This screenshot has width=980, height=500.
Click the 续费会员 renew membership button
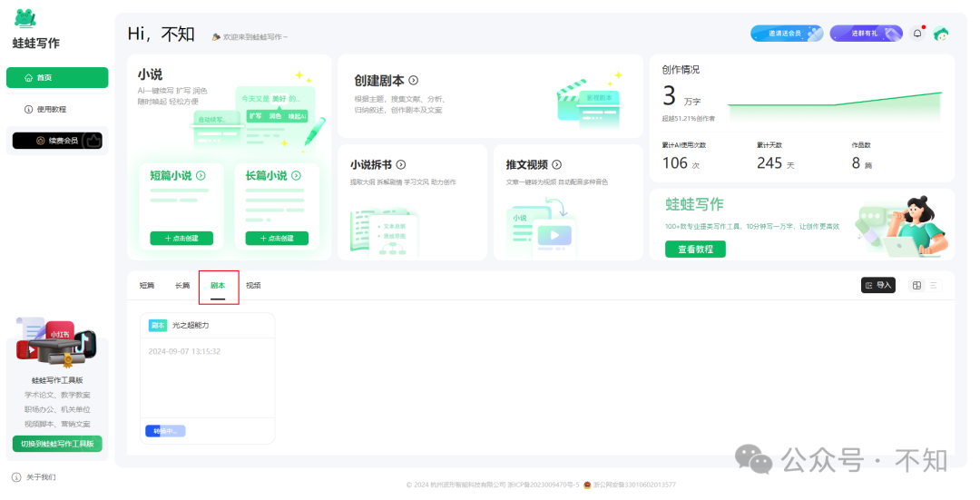[x=57, y=141]
